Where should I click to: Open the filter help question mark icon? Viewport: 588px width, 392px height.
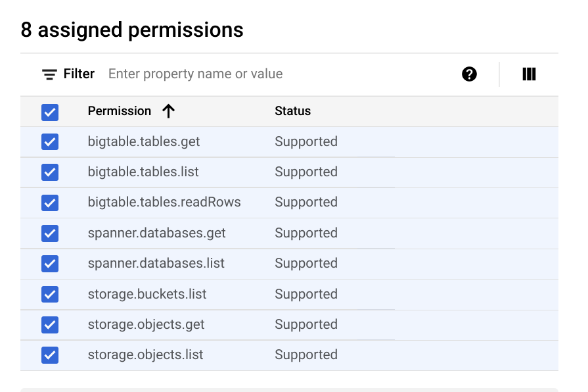coord(469,74)
